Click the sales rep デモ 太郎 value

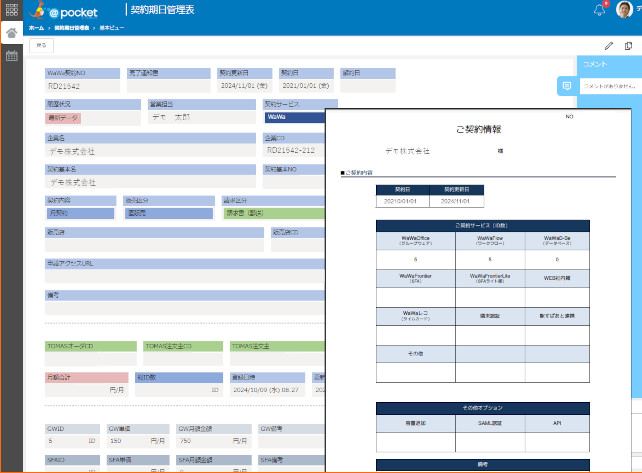click(x=171, y=117)
